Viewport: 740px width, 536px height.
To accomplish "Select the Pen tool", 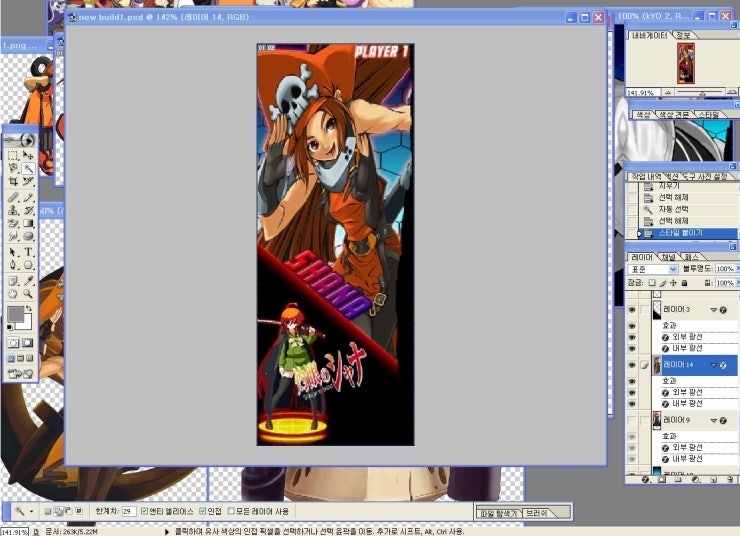I will click(13, 265).
